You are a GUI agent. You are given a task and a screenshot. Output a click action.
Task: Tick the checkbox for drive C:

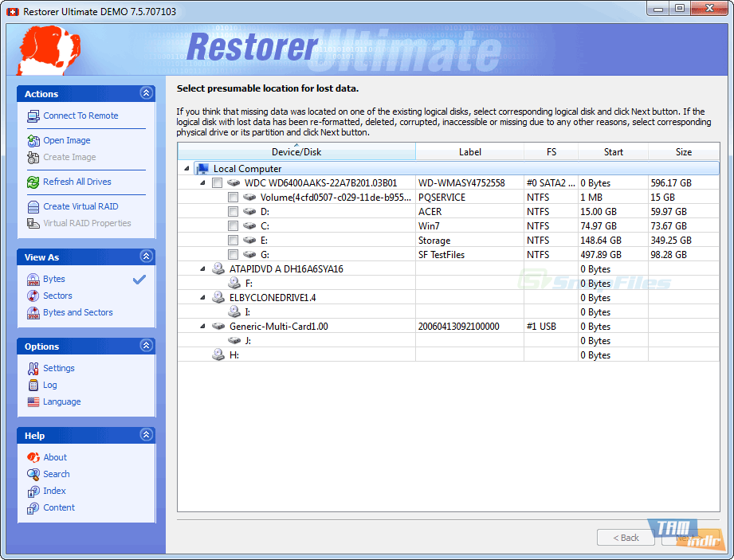tap(233, 226)
